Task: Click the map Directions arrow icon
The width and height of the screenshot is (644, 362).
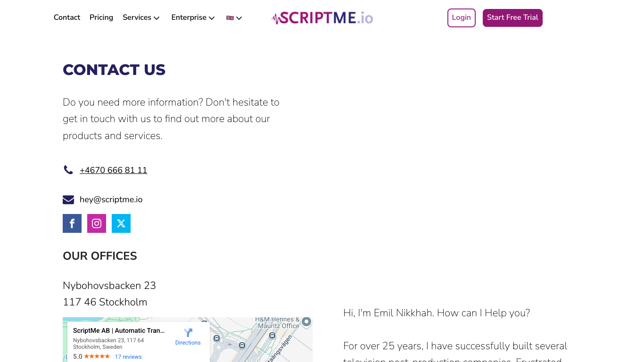Action: [188, 332]
